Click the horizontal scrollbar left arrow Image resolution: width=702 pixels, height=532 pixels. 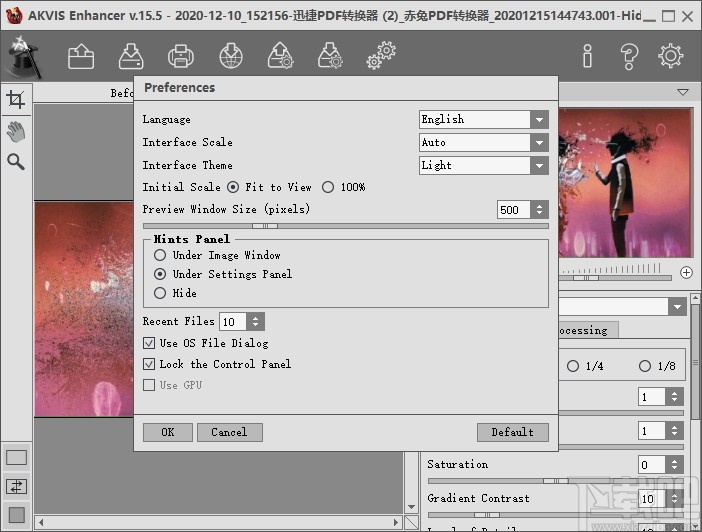[x=41, y=522]
